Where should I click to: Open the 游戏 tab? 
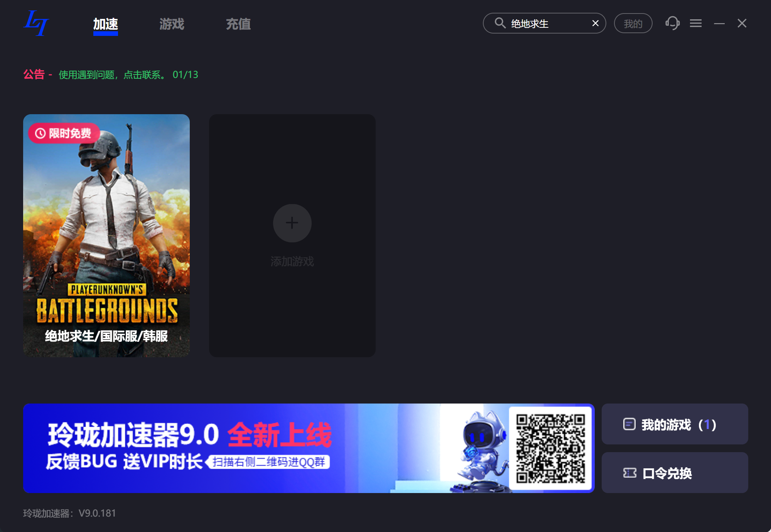pos(172,24)
